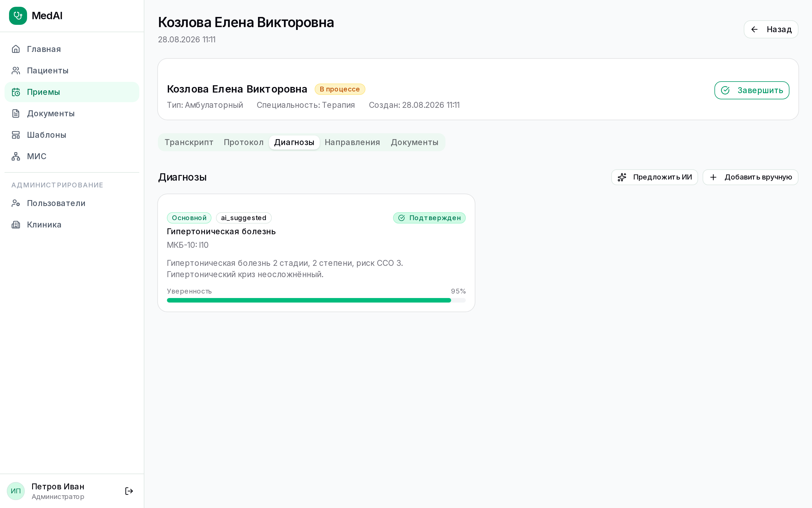Switch to the Документы tab
The image size is (812, 508).
(414, 143)
